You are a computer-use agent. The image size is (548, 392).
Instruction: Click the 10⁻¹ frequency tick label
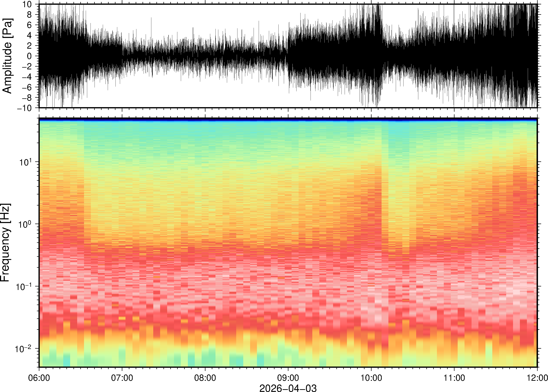point(23,286)
